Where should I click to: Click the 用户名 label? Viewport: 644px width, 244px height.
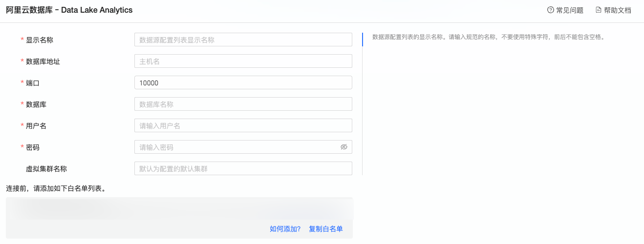[x=36, y=125]
